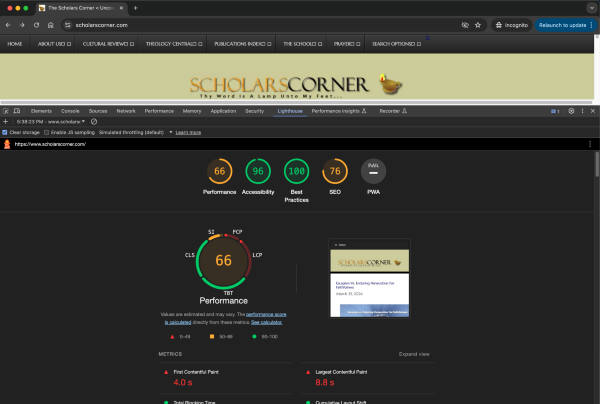Open a new browser tab
This screenshot has height=404, width=600.
click(x=135, y=8)
